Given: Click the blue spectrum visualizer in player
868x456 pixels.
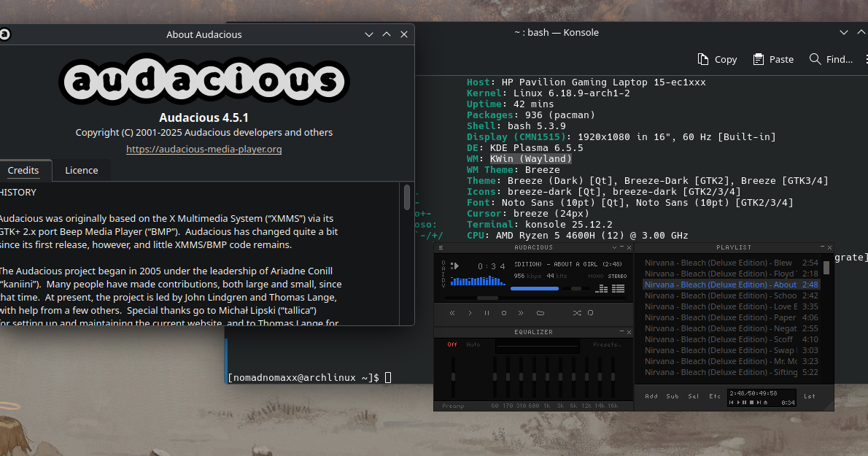Looking at the screenshot, I should 478,281.
